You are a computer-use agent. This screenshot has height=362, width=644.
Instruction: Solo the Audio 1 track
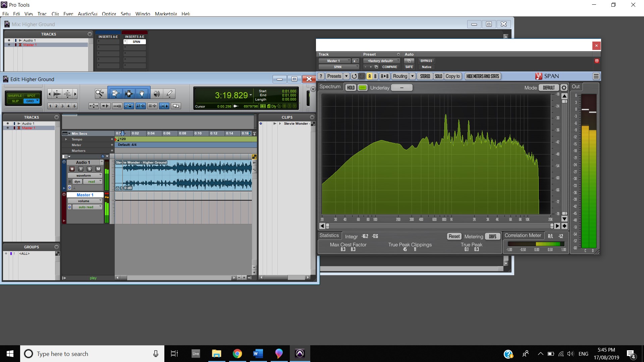89,169
